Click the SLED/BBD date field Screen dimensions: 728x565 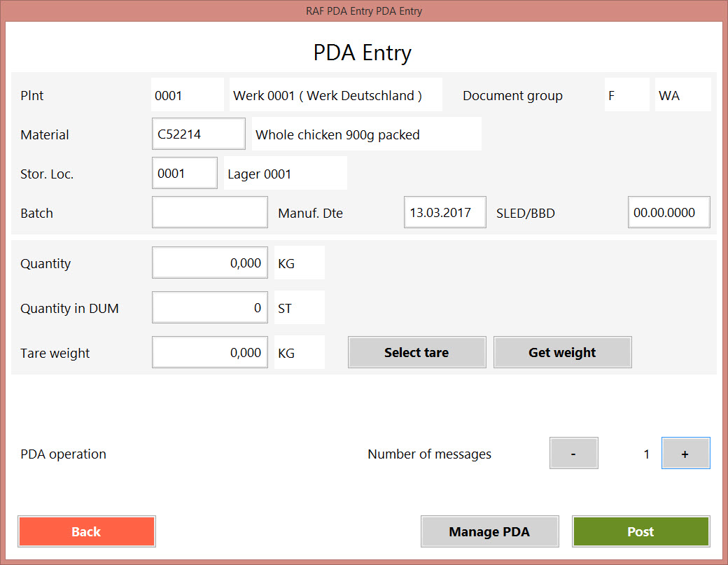pos(668,211)
